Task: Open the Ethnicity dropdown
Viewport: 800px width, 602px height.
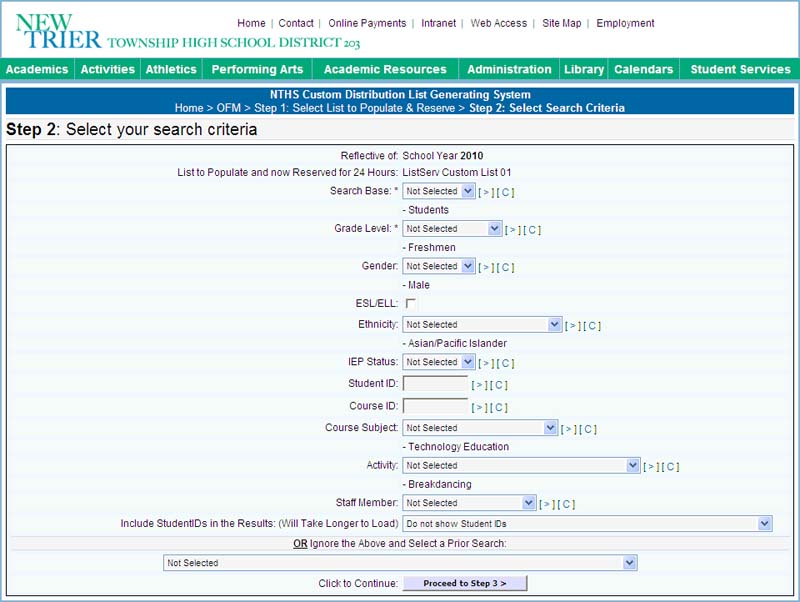Action: click(x=482, y=324)
